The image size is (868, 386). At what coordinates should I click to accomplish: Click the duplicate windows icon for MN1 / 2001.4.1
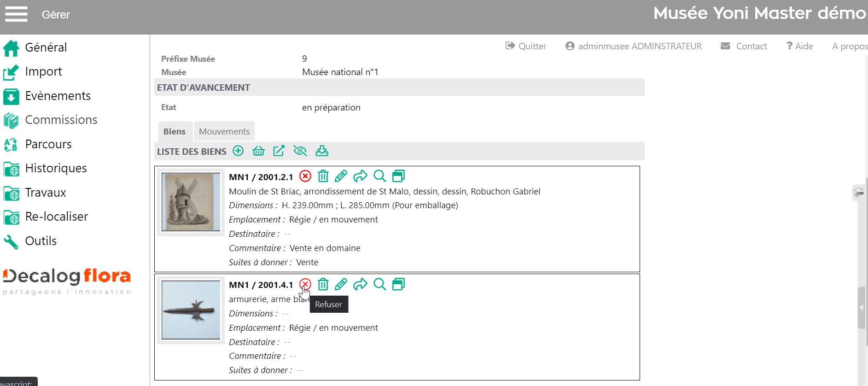click(x=398, y=284)
